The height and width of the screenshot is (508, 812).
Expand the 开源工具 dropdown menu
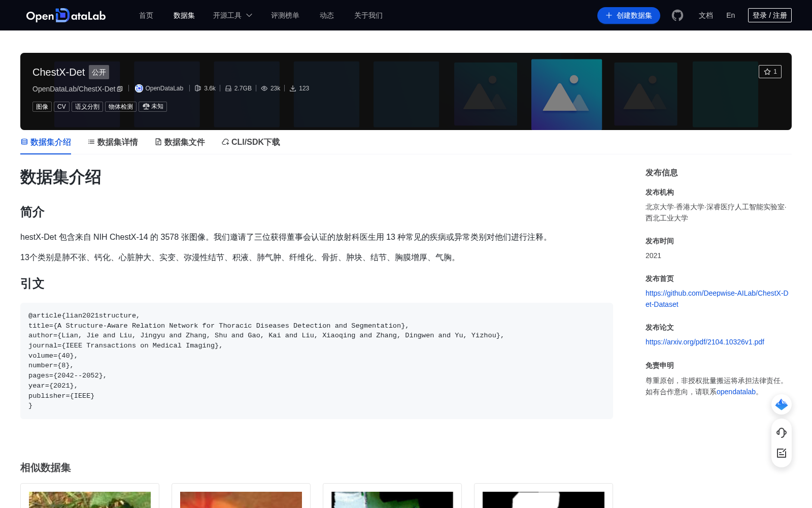tap(232, 16)
